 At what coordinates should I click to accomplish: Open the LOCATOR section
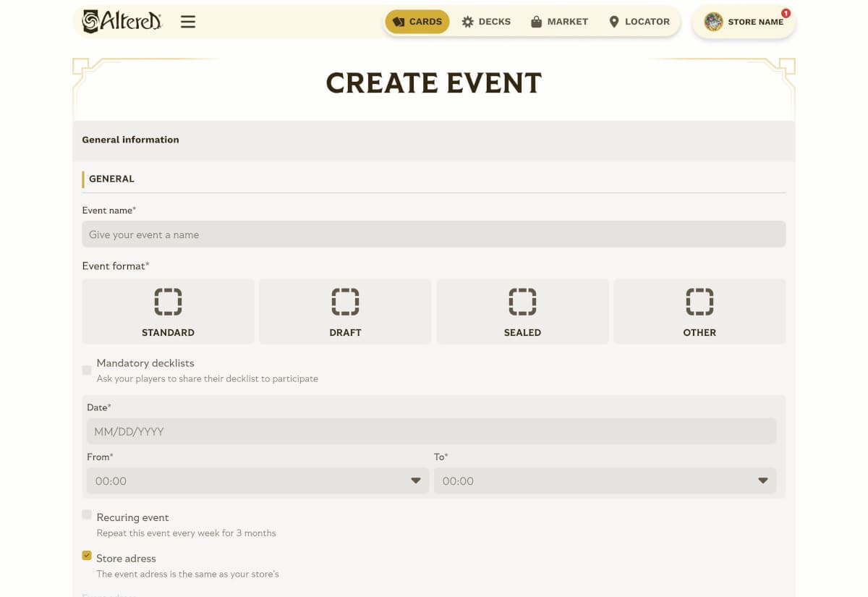639,21
